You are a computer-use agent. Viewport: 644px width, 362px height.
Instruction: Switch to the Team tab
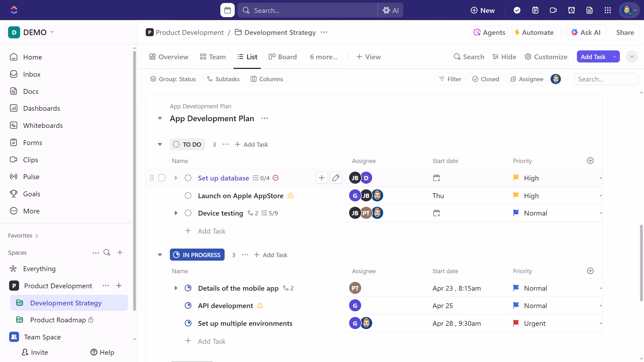(x=213, y=57)
